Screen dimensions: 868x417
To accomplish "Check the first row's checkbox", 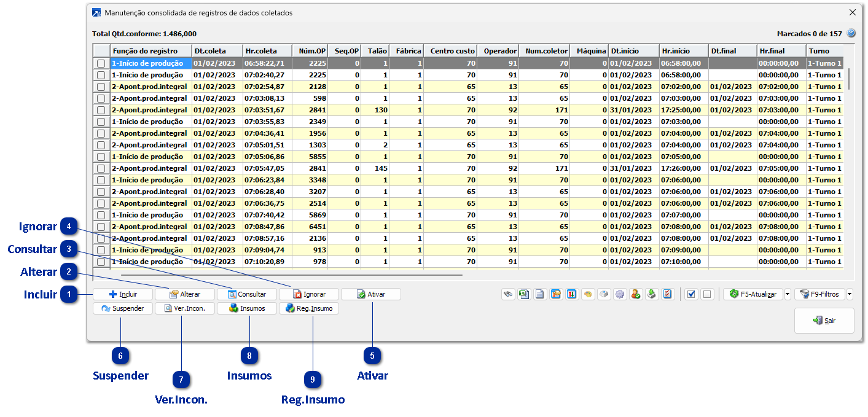I will 101,63.
